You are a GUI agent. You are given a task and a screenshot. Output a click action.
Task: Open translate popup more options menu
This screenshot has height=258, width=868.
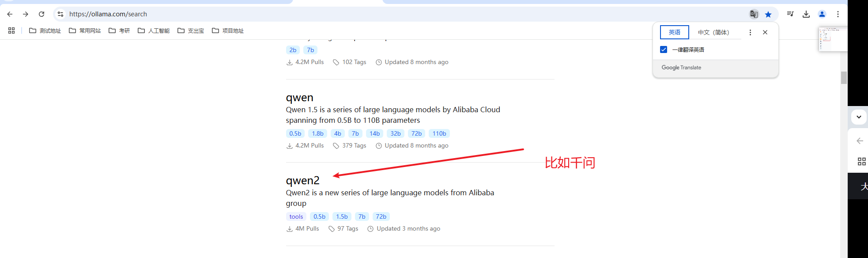click(750, 32)
